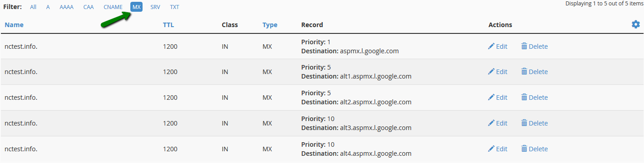Screen dimensions: 644x163
Task: Select the CAA filter
Action: 89,7
